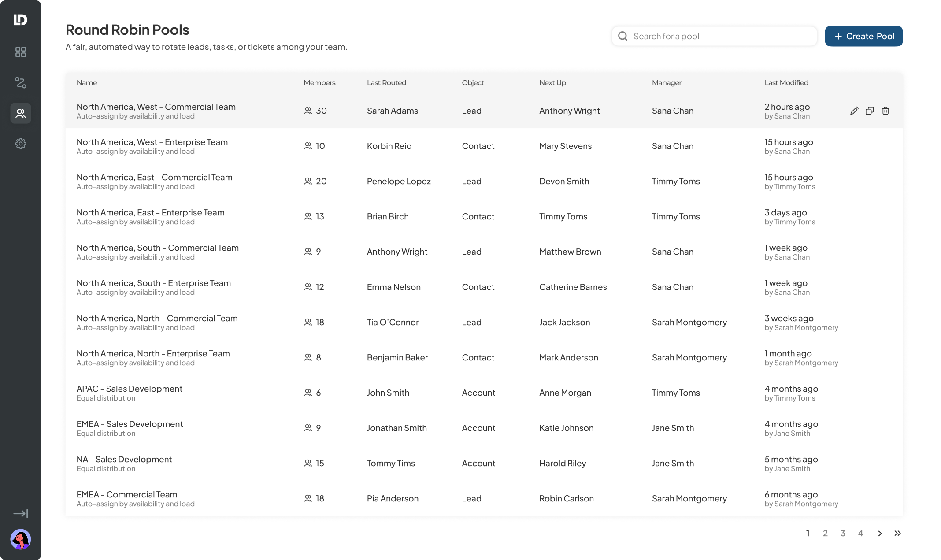Open North America, North - Commercial Team
The height and width of the screenshot is (560, 941).
pyautogui.click(x=157, y=318)
